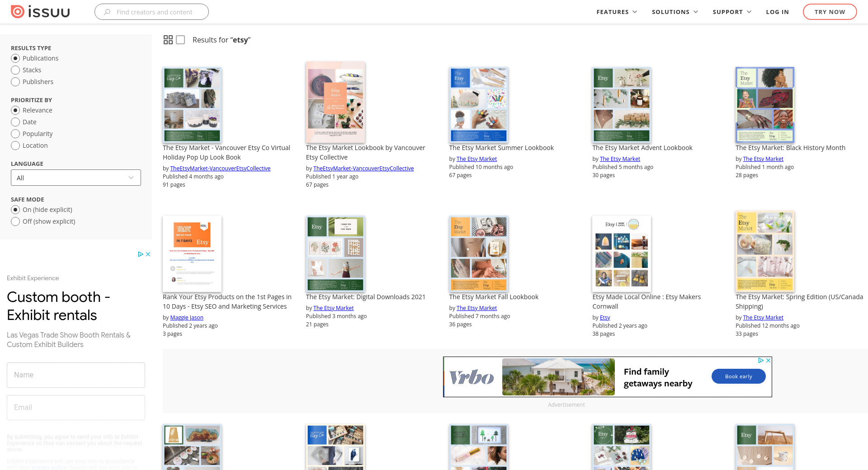Screen dimensions: 868x470
Task: Close the sidebar ad with X icon
Action: [x=148, y=254]
